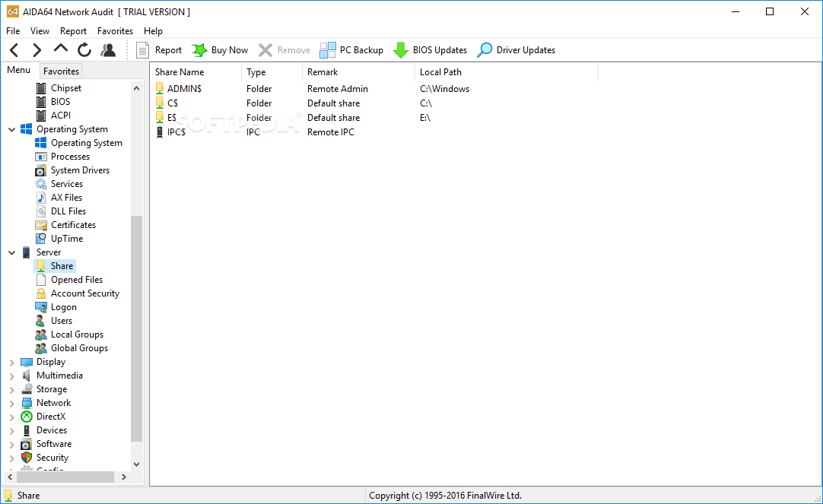Open Logon page
The width and height of the screenshot is (823, 504).
coord(63,307)
